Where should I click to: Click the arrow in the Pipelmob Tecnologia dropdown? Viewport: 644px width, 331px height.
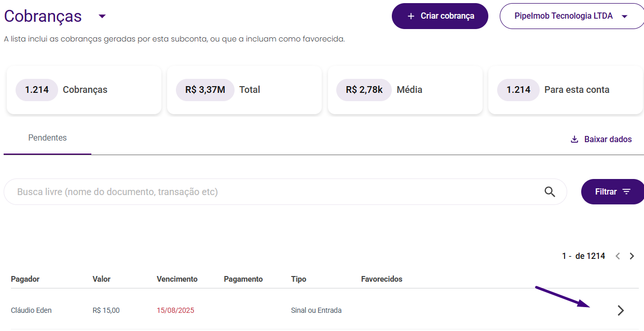[x=625, y=16]
